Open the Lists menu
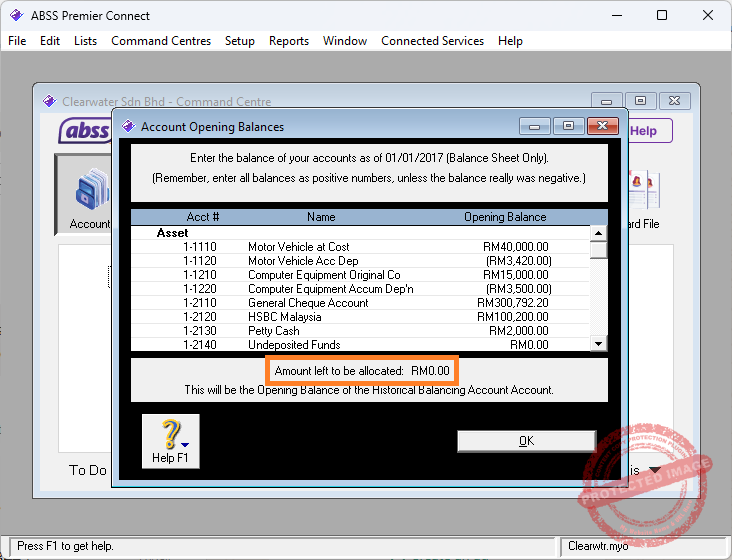This screenshot has height=560, width=732. (85, 41)
